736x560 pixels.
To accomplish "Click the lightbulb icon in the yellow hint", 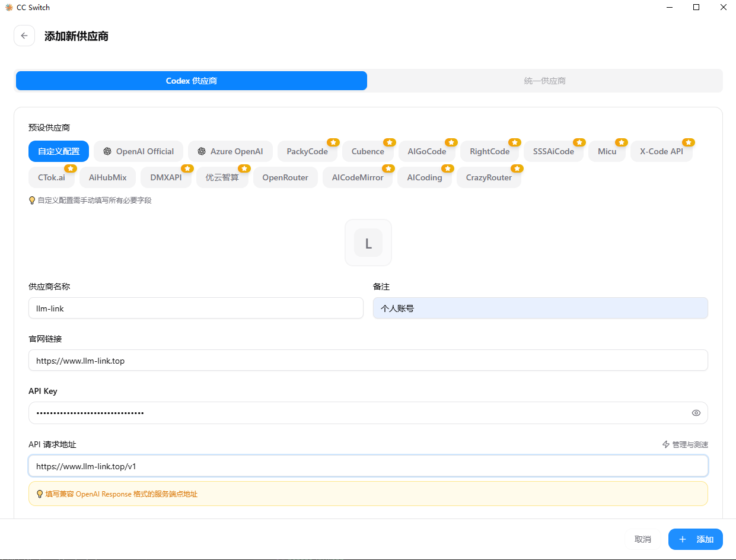I will pos(40,494).
